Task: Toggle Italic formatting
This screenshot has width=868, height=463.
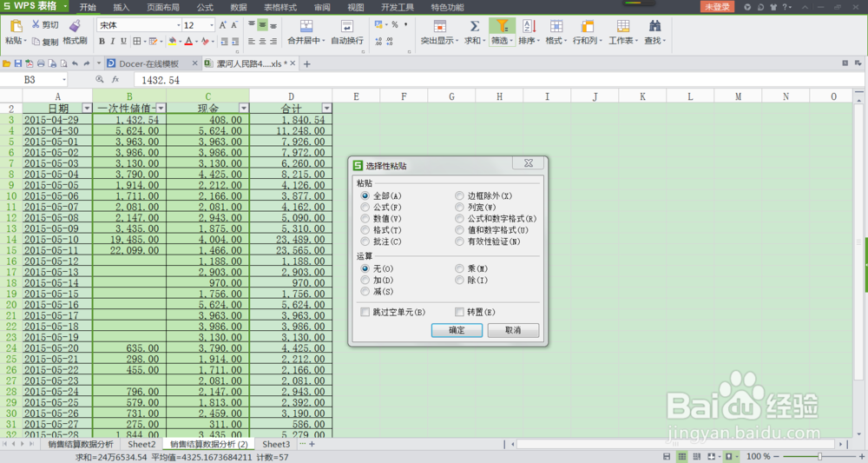Action: click(113, 42)
